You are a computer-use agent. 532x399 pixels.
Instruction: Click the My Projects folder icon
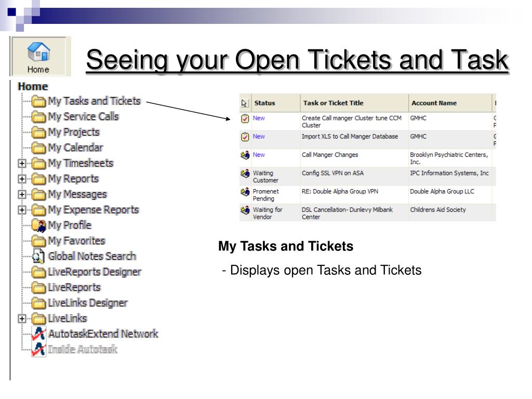click(x=38, y=132)
